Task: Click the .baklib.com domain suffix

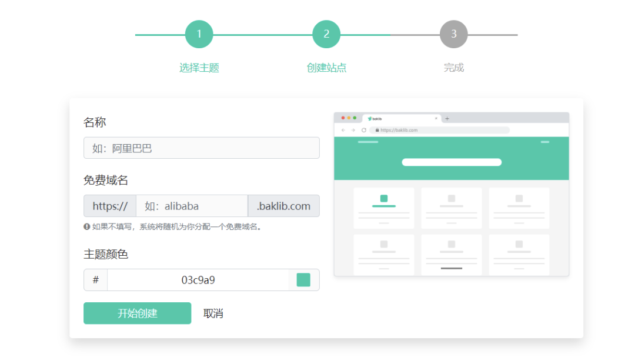Action: click(283, 206)
